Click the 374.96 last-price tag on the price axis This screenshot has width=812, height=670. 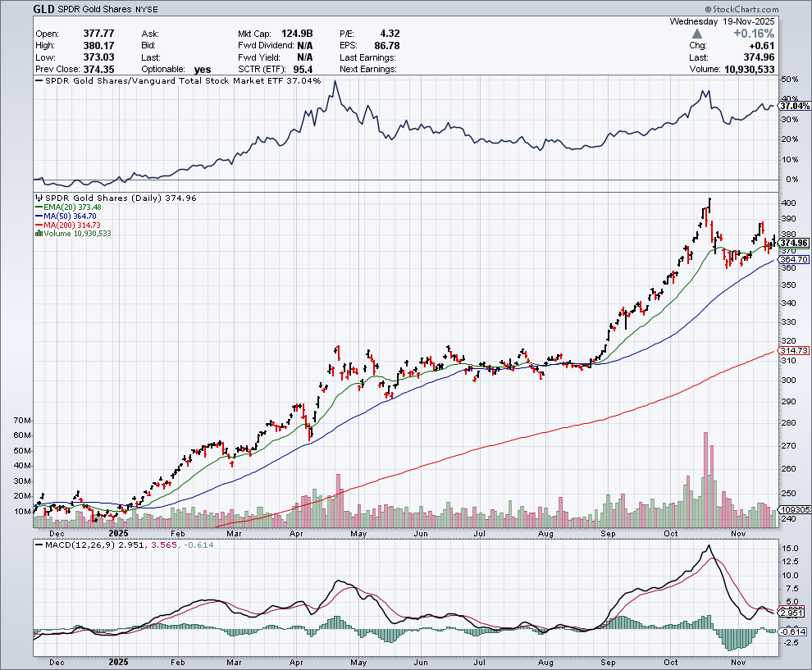coord(794,243)
